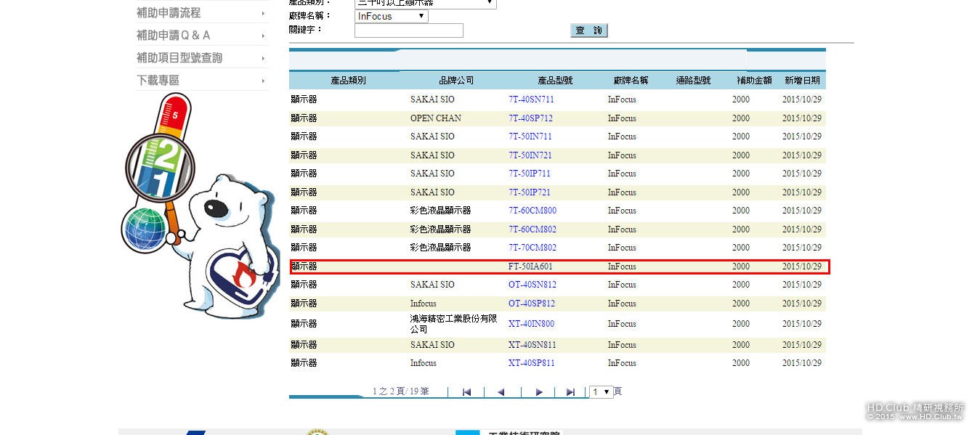
Task: Open model link 7T-40SP712
Action: tap(530, 118)
